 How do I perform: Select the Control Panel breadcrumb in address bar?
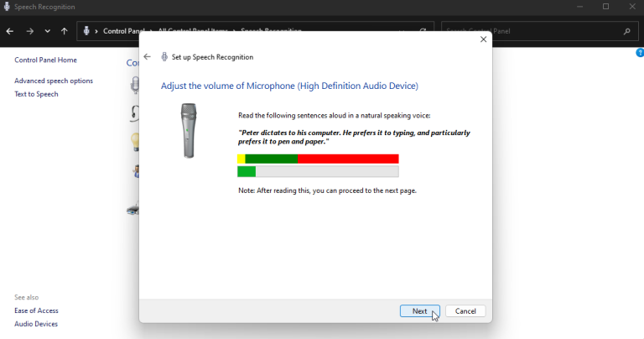coord(123,31)
